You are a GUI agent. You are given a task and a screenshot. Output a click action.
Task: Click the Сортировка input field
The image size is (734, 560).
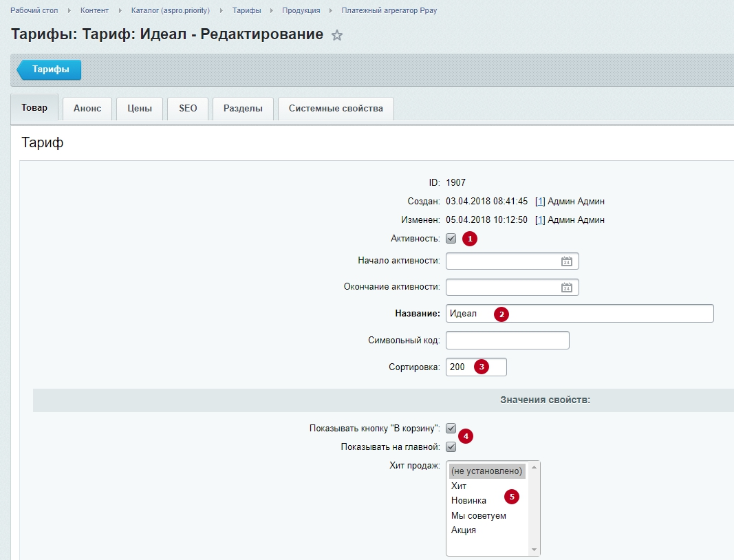coord(476,367)
